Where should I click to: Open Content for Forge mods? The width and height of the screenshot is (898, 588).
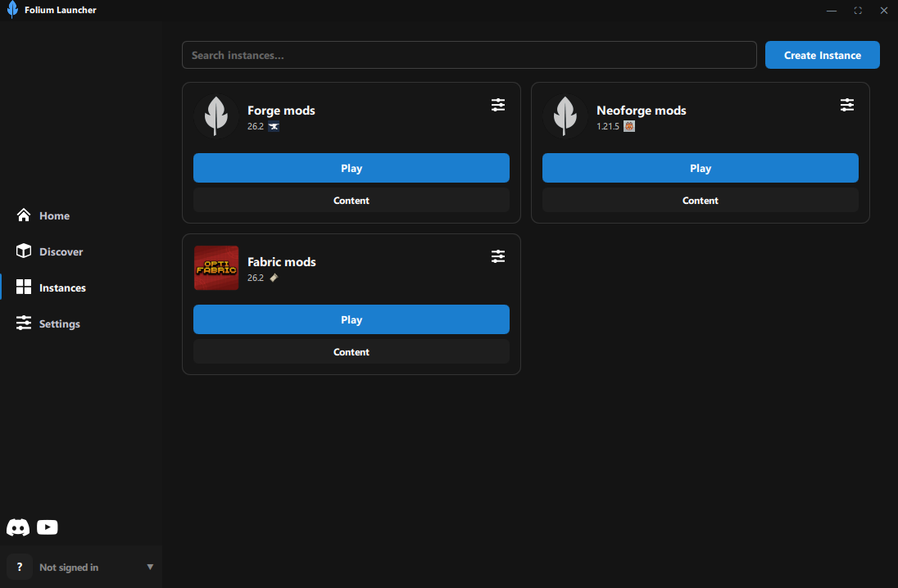click(x=351, y=201)
